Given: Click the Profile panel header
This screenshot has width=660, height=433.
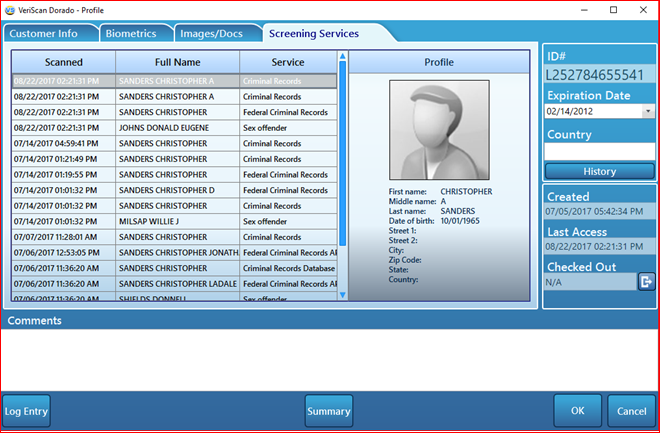Looking at the screenshot, I should pos(439,62).
